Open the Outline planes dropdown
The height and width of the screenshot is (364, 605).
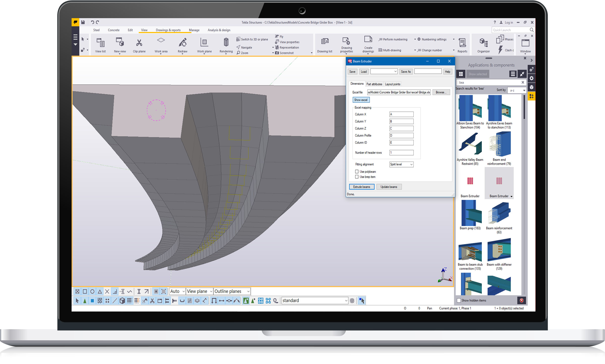[x=232, y=291]
